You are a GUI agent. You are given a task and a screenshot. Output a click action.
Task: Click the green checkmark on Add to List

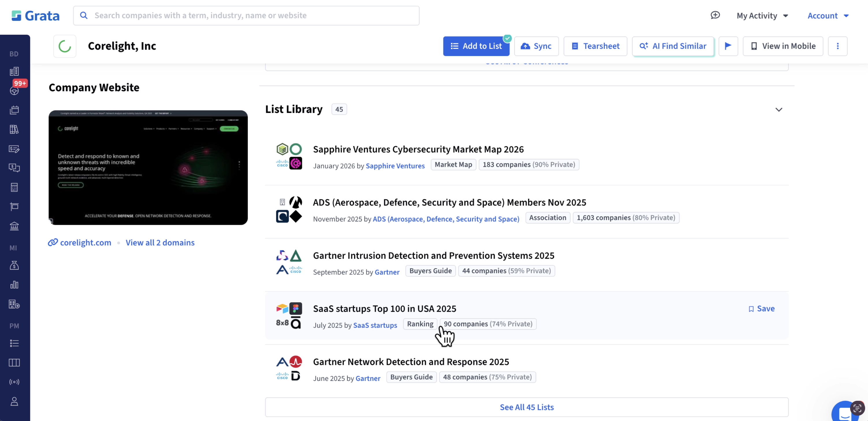coord(507,38)
